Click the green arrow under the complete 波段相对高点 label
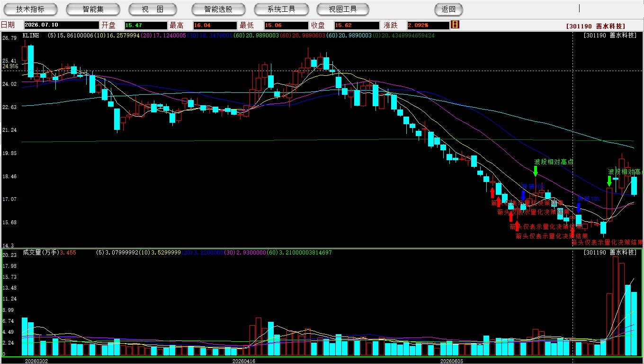This screenshot has height=364, width=644. point(535,171)
